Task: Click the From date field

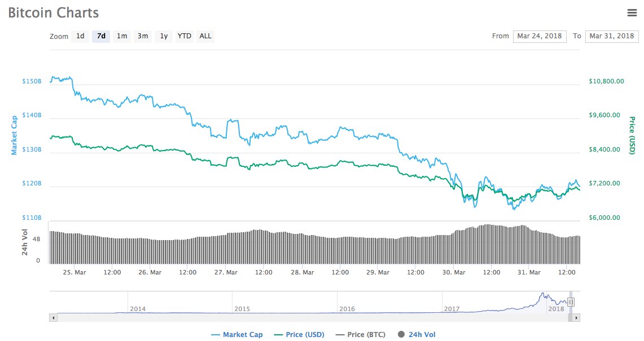Action: click(x=540, y=36)
